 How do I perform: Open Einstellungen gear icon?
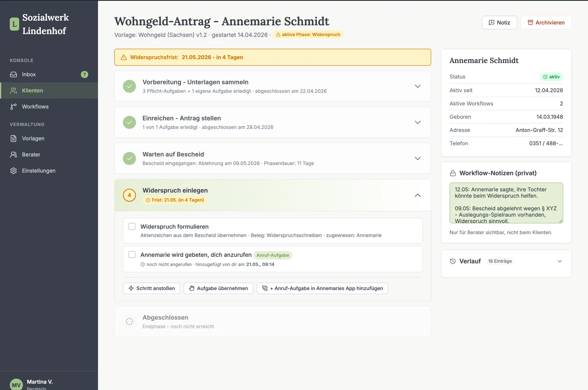pos(13,171)
